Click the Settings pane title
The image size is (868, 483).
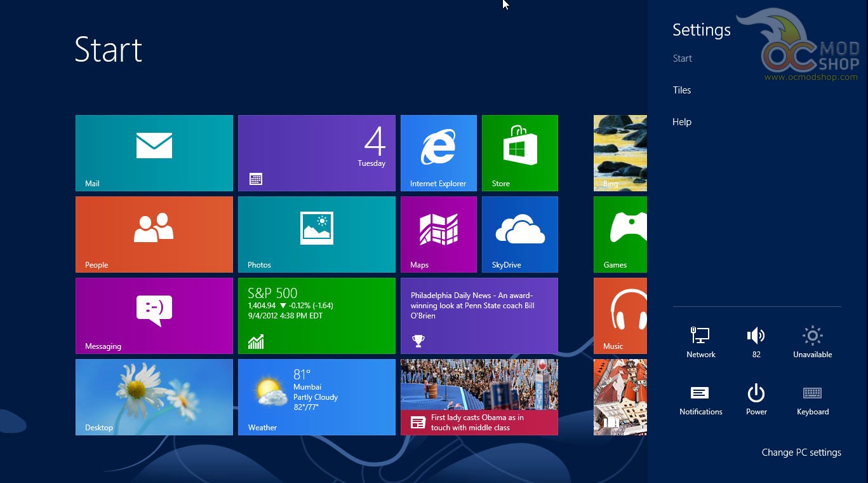pos(702,30)
